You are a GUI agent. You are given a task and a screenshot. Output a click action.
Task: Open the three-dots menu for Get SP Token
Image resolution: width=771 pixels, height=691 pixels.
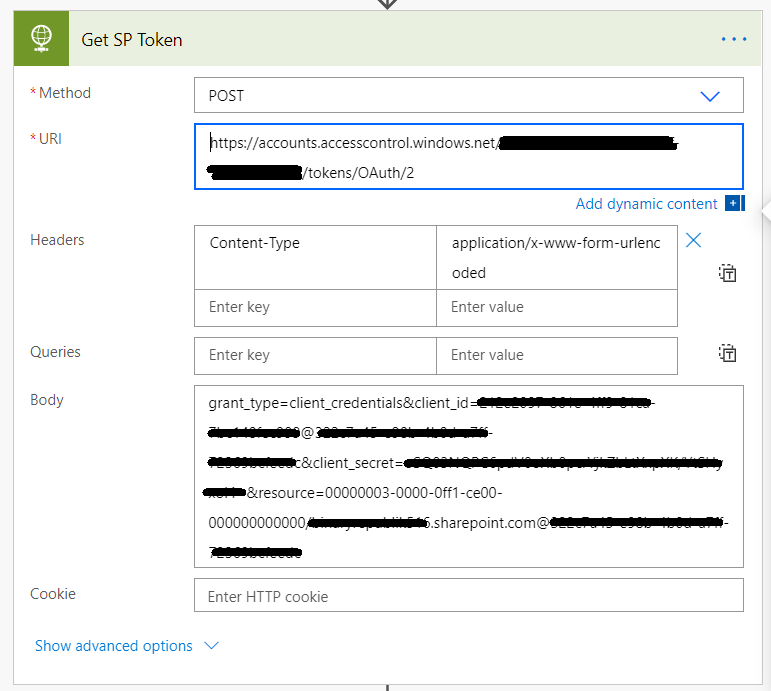(x=734, y=39)
